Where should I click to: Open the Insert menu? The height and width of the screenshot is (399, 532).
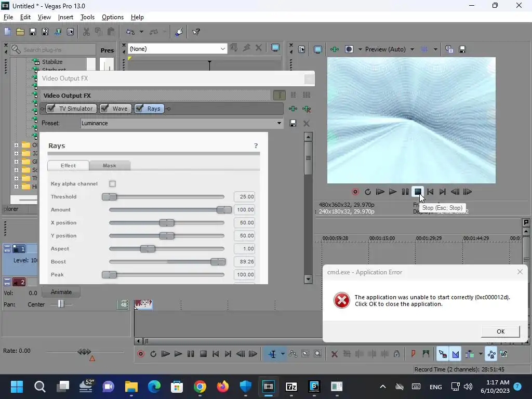pyautogui.click(x=65, y=17)
